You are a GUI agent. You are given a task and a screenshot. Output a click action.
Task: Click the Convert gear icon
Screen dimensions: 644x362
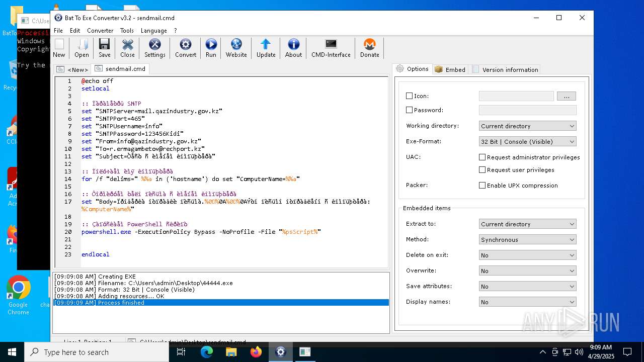186,48
